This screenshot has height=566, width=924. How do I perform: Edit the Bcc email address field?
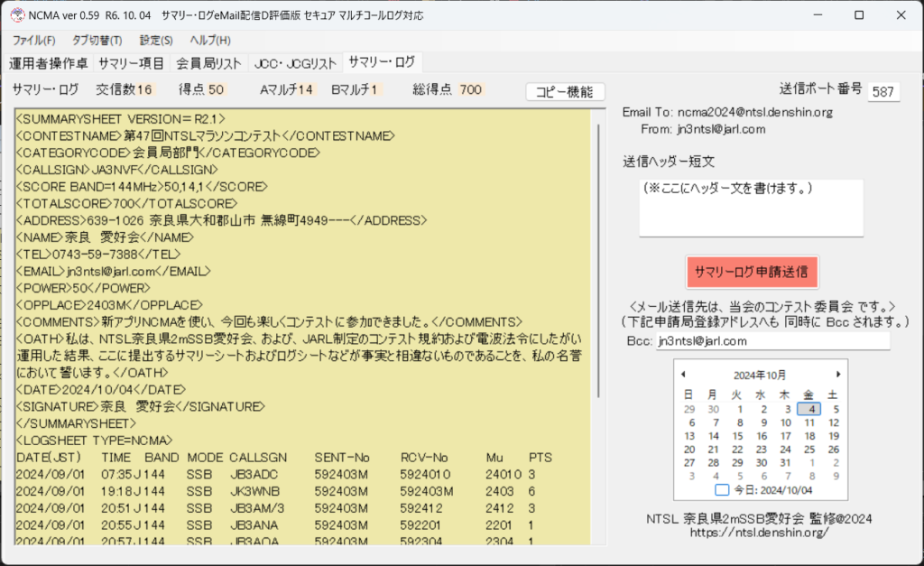(x=772, y=341)
